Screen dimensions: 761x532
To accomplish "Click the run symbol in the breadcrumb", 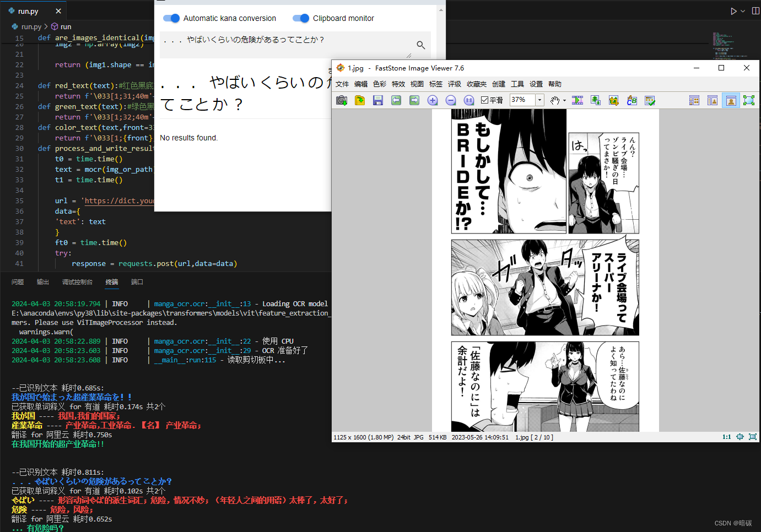I will 61,26.
